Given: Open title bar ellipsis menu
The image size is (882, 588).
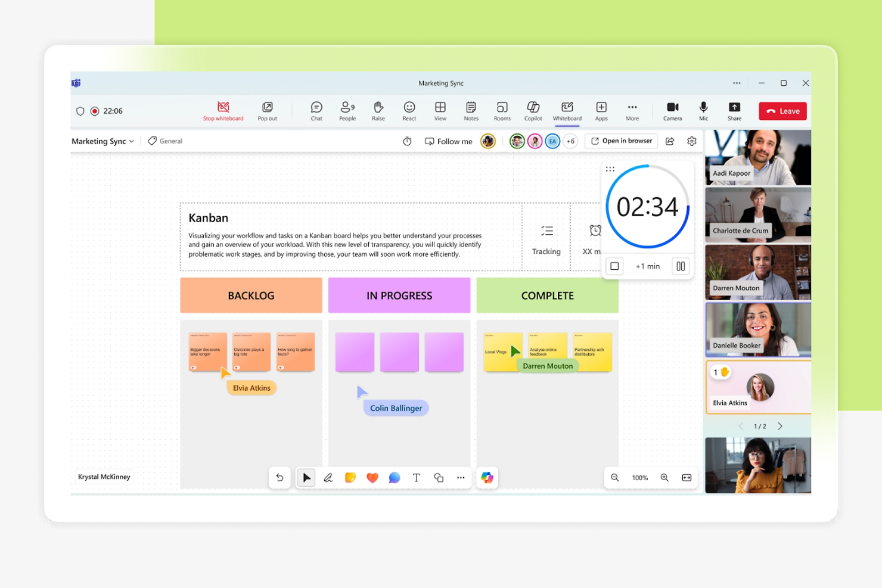Looking at the screenshot, I should (737, 83).
